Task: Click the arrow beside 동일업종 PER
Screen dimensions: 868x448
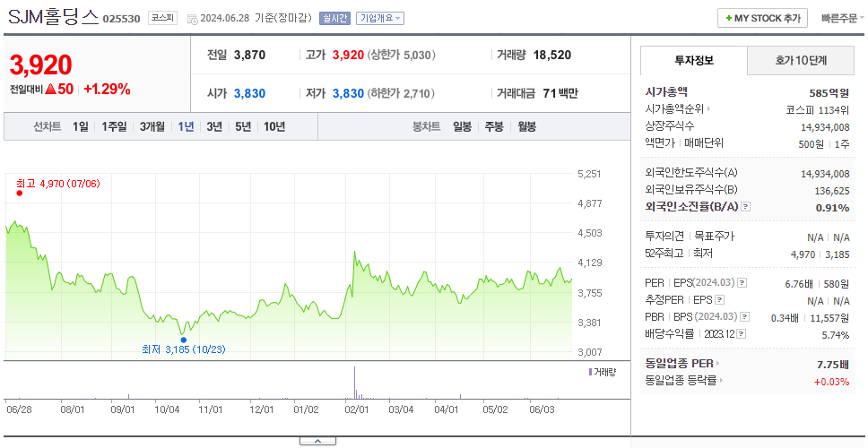Action: [x=717, y=364]
